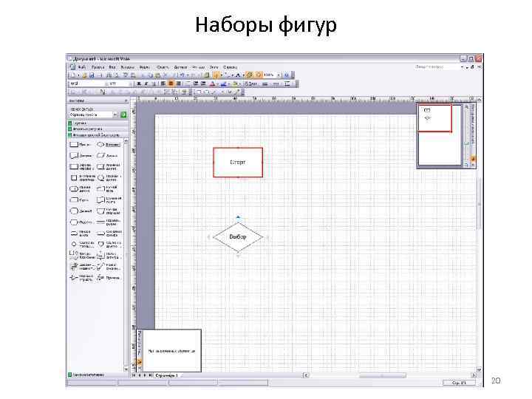Close the shapes panel with its X

[x=126, y=100]
